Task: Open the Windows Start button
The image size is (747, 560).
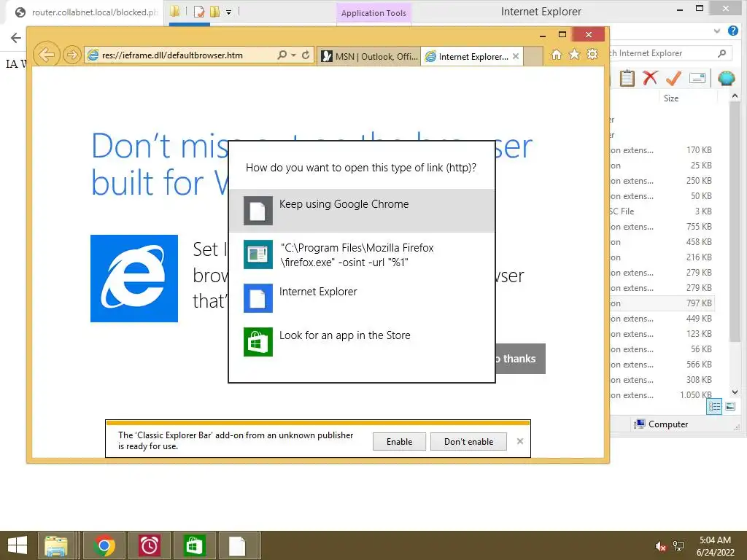Action: coord(18,545)
